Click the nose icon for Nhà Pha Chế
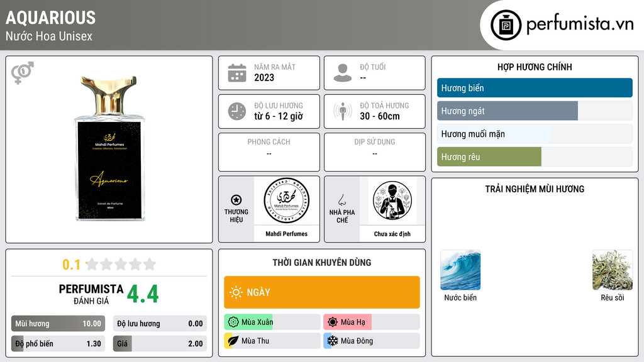The height and width of the screenshot is (362, 644). (341, 200)
